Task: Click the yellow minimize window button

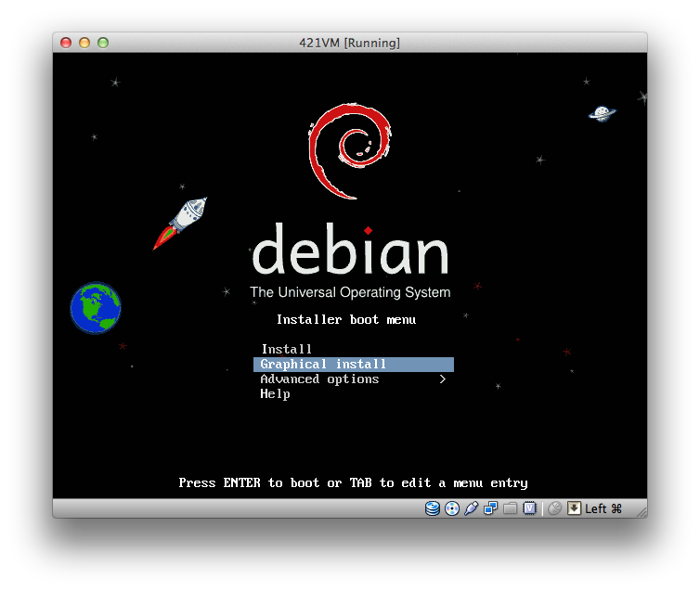Action: pos(84,43)
